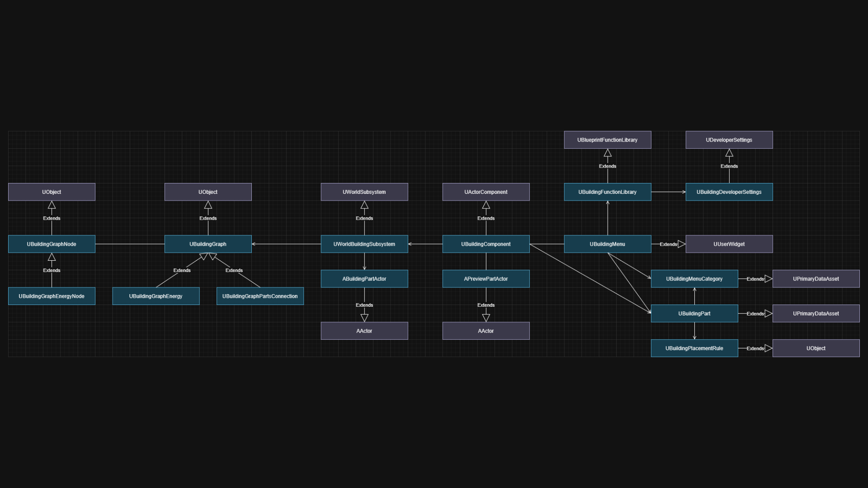Screen dimensions: 868x488
Task: Click Extends label between UBuildingMenu and UUserWidget
Action: point(668,244)
